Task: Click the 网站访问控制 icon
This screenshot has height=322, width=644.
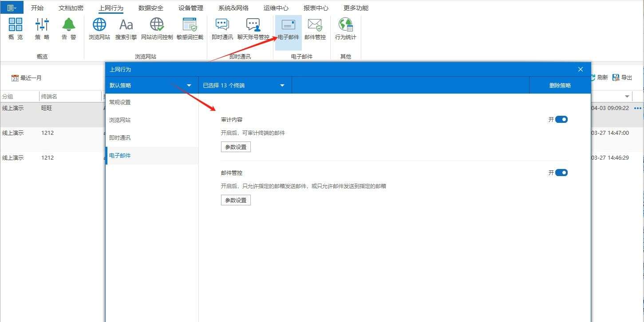Action: (x=157, y=29)
